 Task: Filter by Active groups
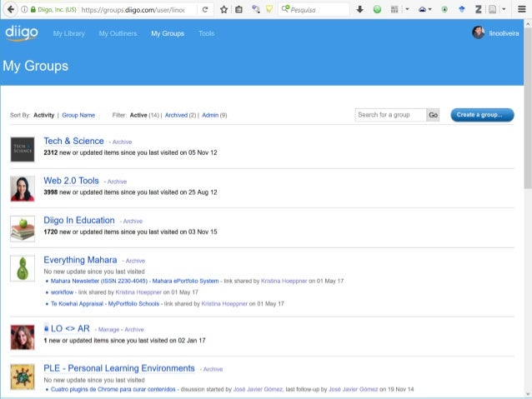138,115
